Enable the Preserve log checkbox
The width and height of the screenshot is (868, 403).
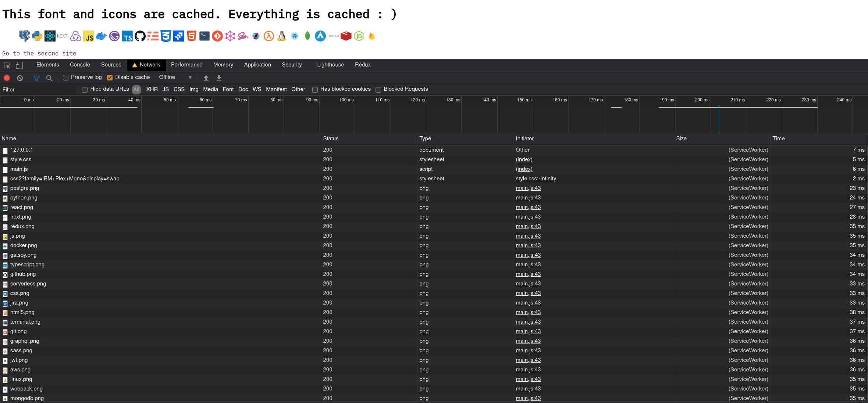pyautogui.click(x=66, y=78)
